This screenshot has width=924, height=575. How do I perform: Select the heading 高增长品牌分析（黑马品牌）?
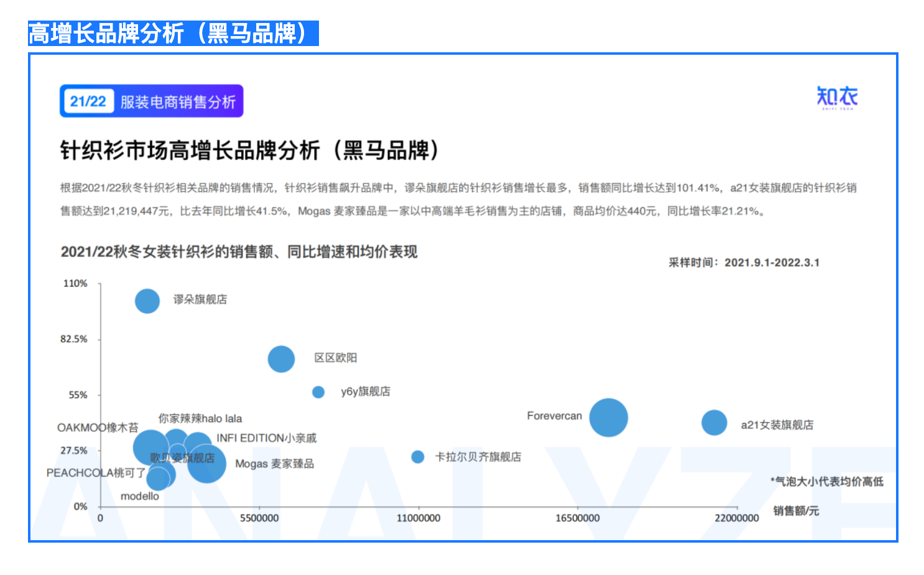click(x=173, y=33)
